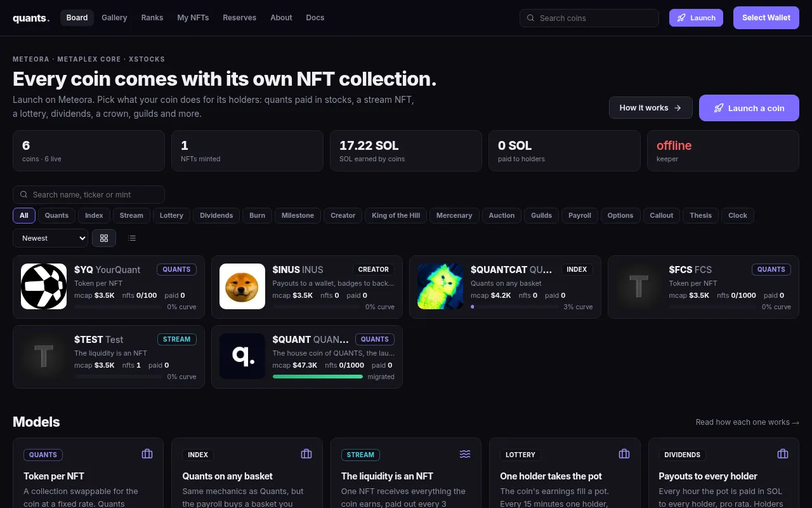This screenshot has width=812, height=508.
Task: Click the header Launch button
Action: [x=696, y=18]
